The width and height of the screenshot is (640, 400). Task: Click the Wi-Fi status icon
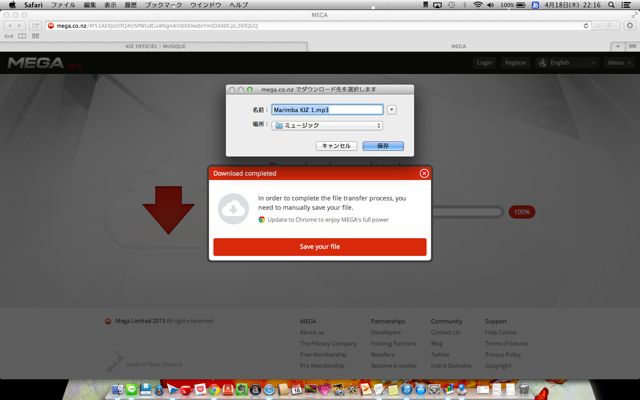478,5
